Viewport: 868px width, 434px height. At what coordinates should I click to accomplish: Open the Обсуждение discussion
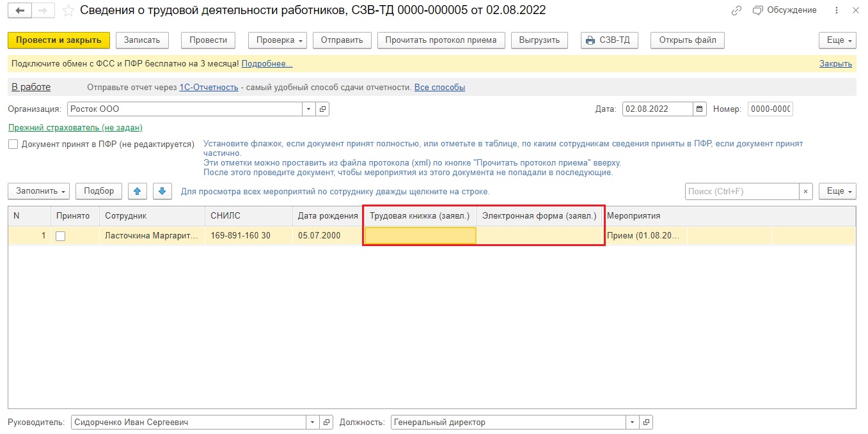pyautogui.click(x=784, y=10)
